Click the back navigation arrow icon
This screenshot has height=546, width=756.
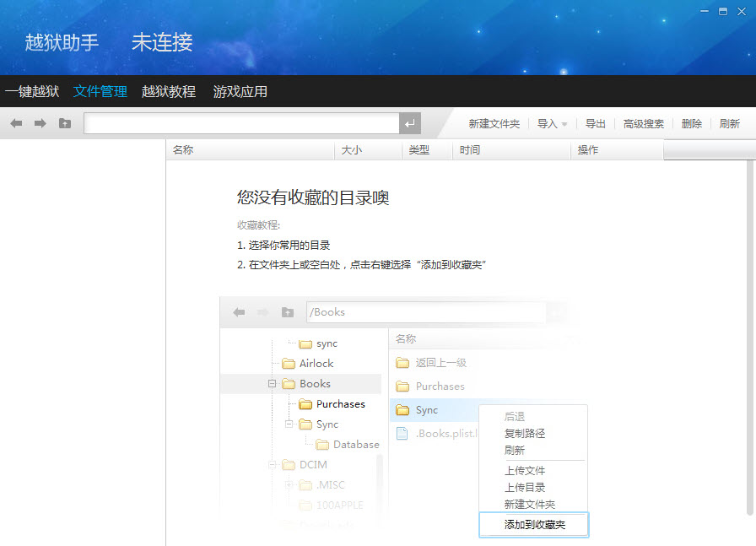[15, 123]
